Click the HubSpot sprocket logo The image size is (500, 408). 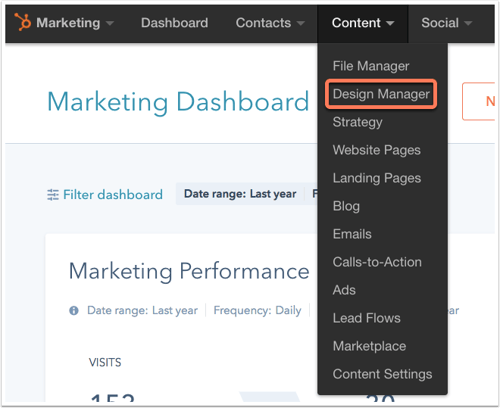(23, 22)
